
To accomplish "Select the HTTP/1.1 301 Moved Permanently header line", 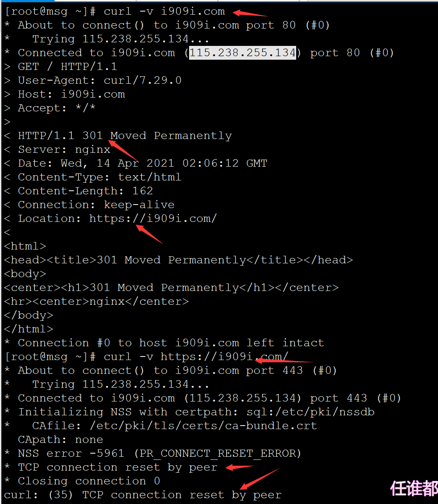I will (x=118, y=135).
